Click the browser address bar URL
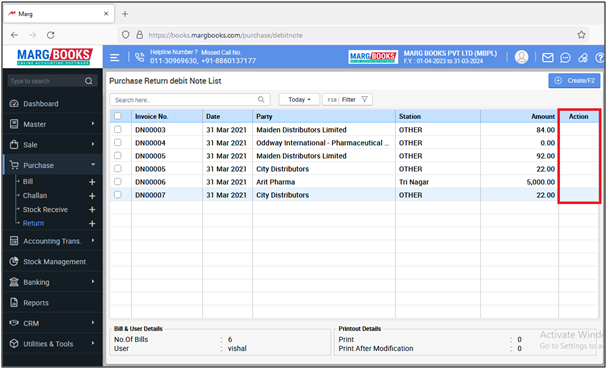The image size is (608, 369). 225,35
